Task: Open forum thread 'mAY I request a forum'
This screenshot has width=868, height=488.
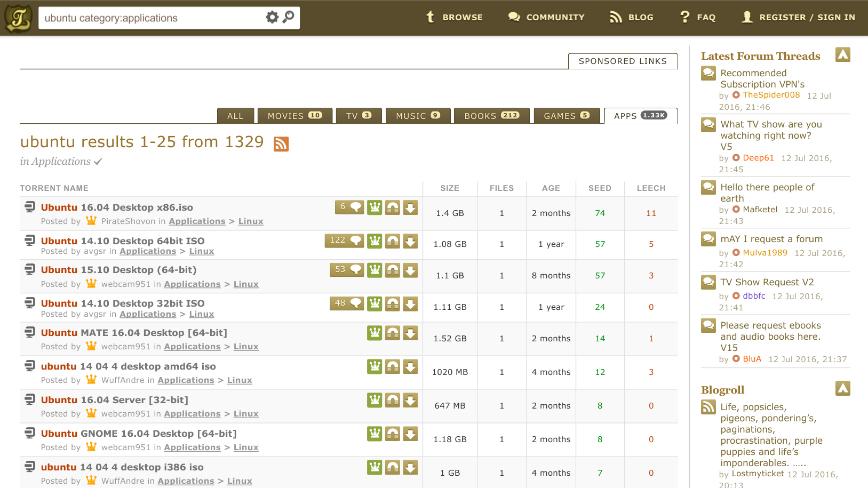Action: coord(771,239)
